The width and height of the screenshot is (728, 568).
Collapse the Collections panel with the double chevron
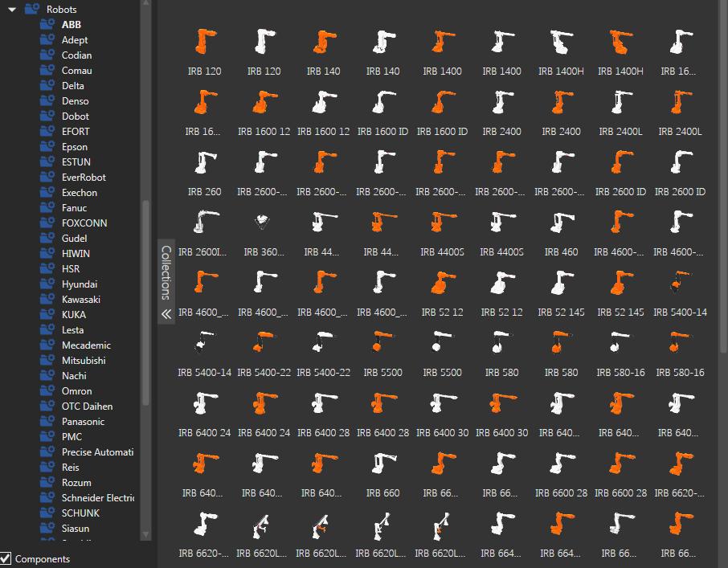pos(166,314)
